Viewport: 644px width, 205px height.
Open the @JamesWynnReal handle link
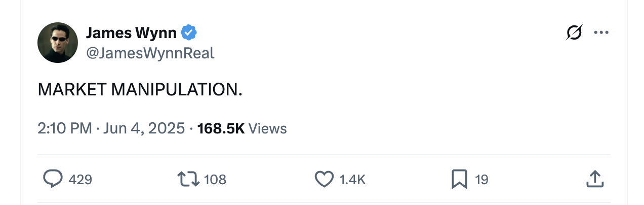(x=150, y=53)
